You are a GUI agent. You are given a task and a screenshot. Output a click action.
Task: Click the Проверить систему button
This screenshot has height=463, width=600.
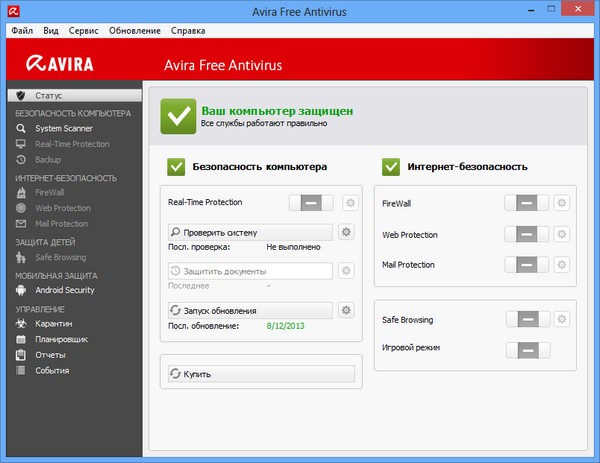click(247, 233)
